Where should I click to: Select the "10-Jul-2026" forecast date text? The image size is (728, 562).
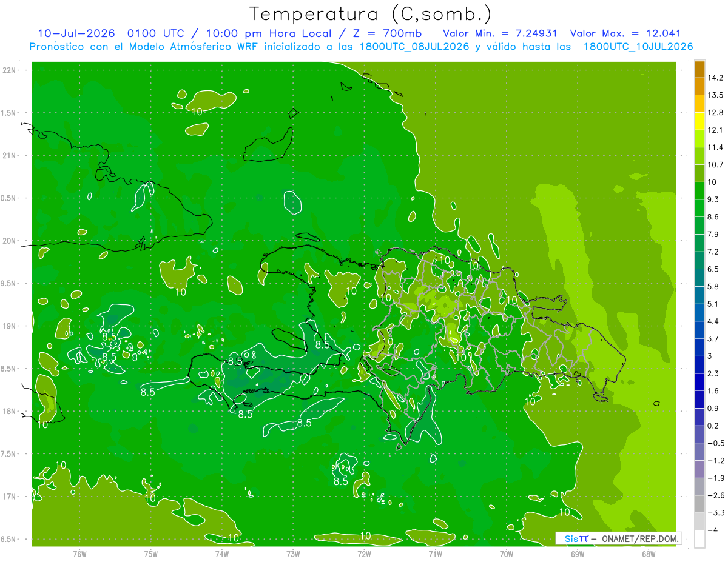(78, 33)
